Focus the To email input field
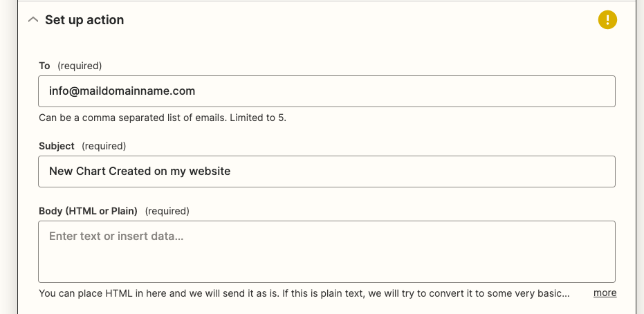 [x=326, y=91]
